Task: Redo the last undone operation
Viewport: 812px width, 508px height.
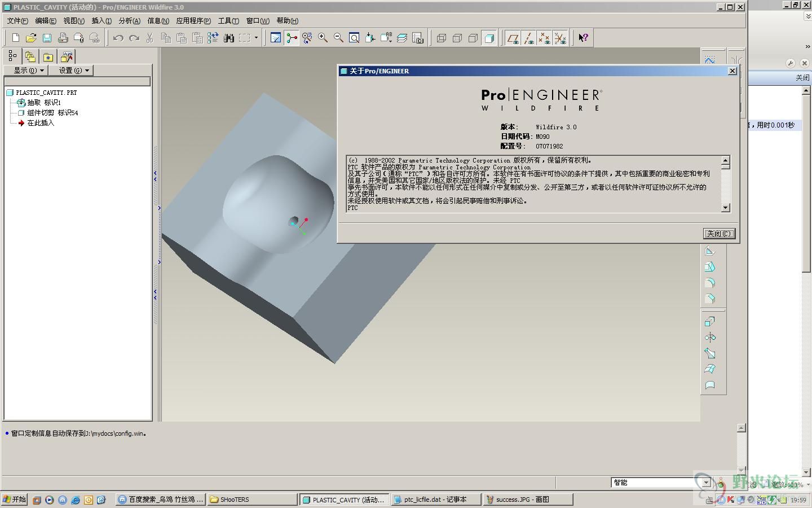Action: [134, 38]
